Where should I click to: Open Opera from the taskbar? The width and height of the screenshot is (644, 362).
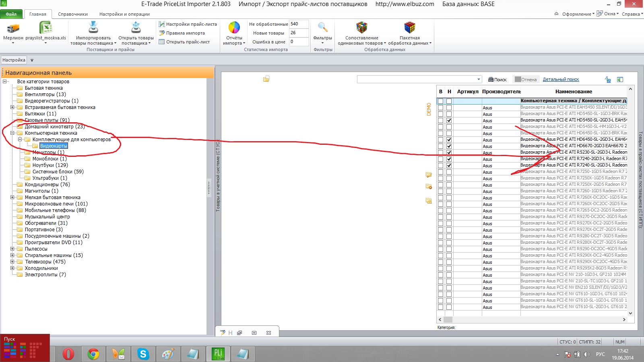(x=68, y=354)
